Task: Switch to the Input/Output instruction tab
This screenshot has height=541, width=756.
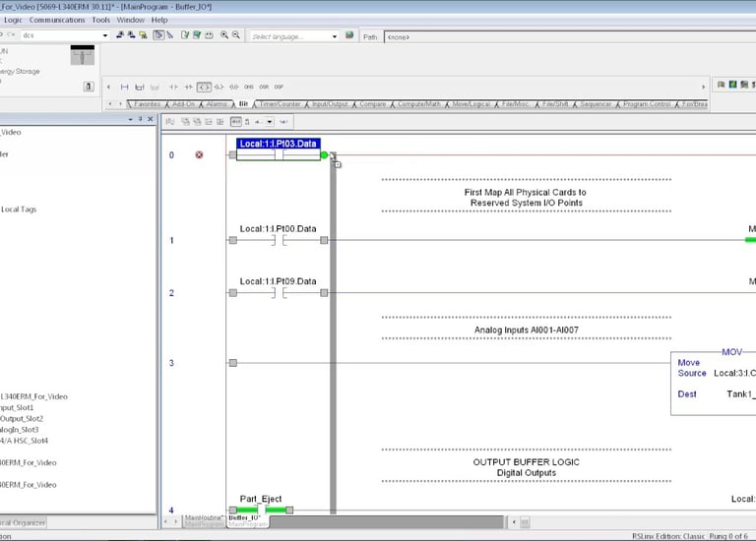Action: click(330, 104)
